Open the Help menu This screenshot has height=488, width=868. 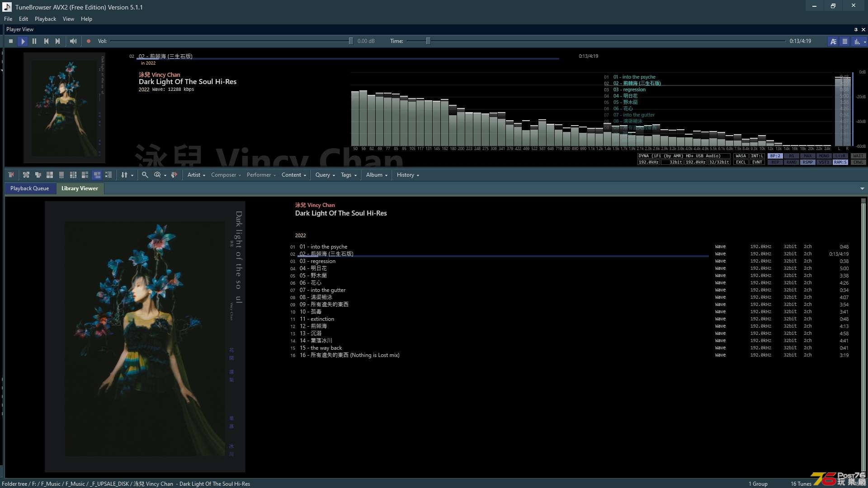[x=86, y=19]
